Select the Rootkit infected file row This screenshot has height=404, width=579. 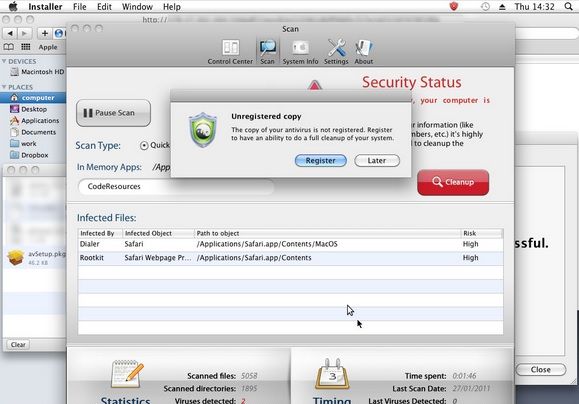pyautogui.click(x=290, y=258)
